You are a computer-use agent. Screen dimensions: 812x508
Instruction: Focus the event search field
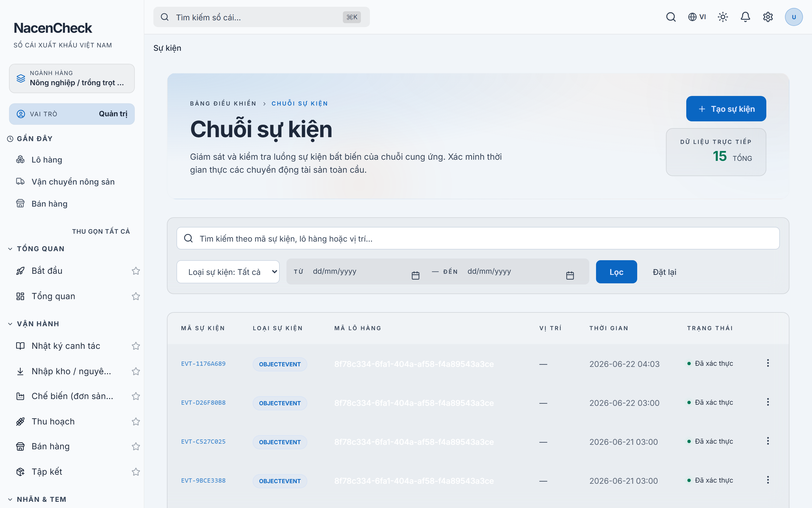[x=478, y=238]
